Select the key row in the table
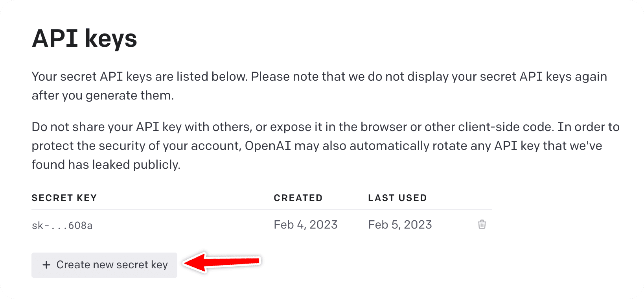The height and width of the screenshot is (299, 644). (236, 224)
